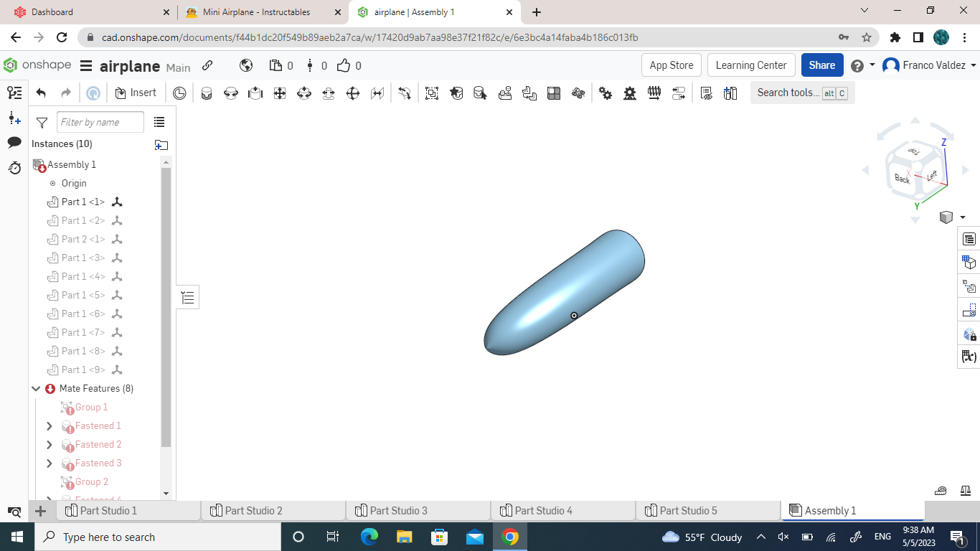Open Chrome tab search dropdown
Image resolution: width=980 pixels, height=551 pixels.
(x=864, y=11)
